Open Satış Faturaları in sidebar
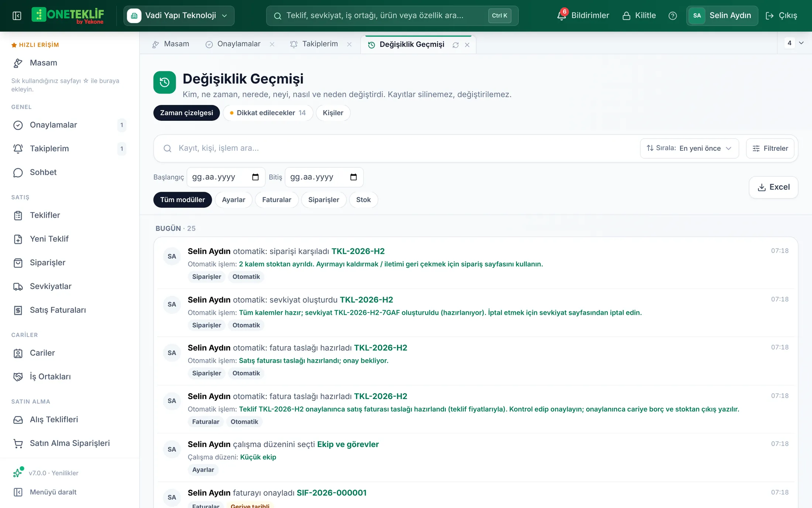812x508 pixels. [x=69, y=310]
